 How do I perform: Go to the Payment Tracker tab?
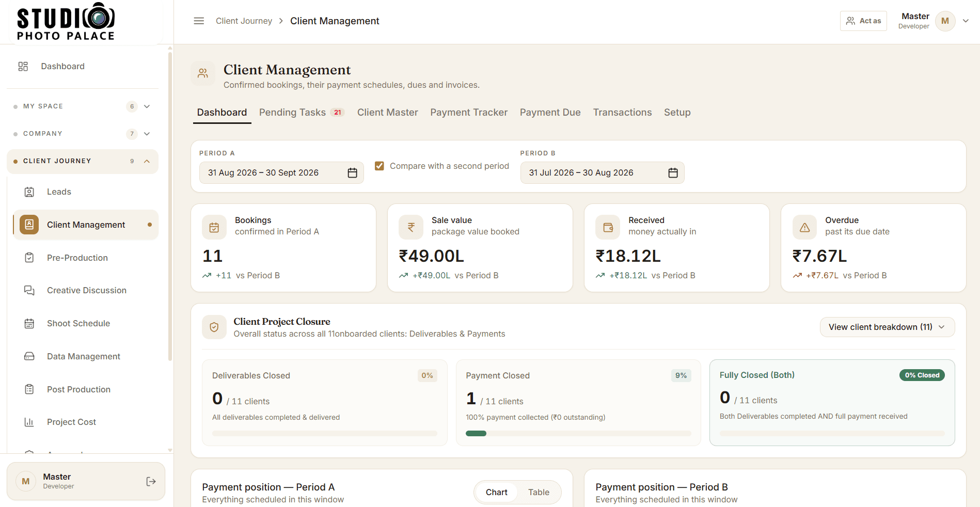(469, 113)
